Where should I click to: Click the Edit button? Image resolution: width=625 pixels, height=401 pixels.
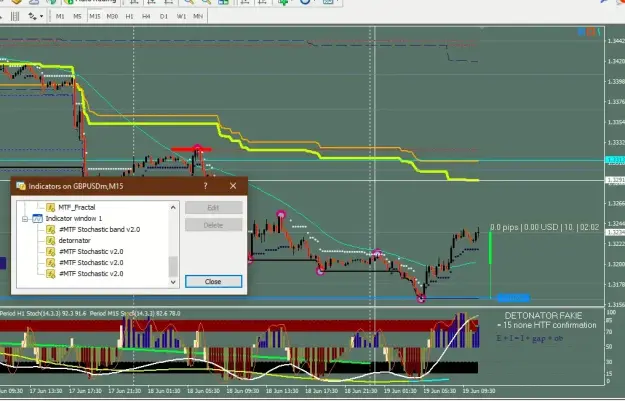(x=213, y=208)
